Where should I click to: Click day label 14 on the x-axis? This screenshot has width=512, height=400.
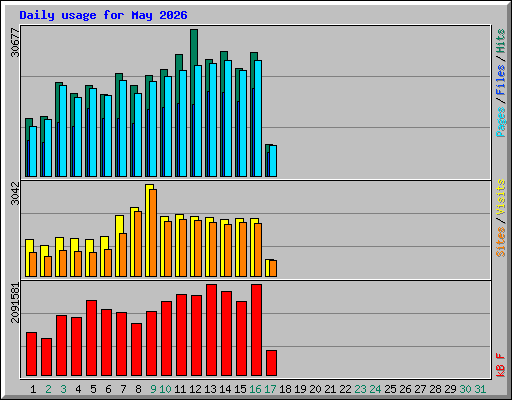click(x=225, y=389)
